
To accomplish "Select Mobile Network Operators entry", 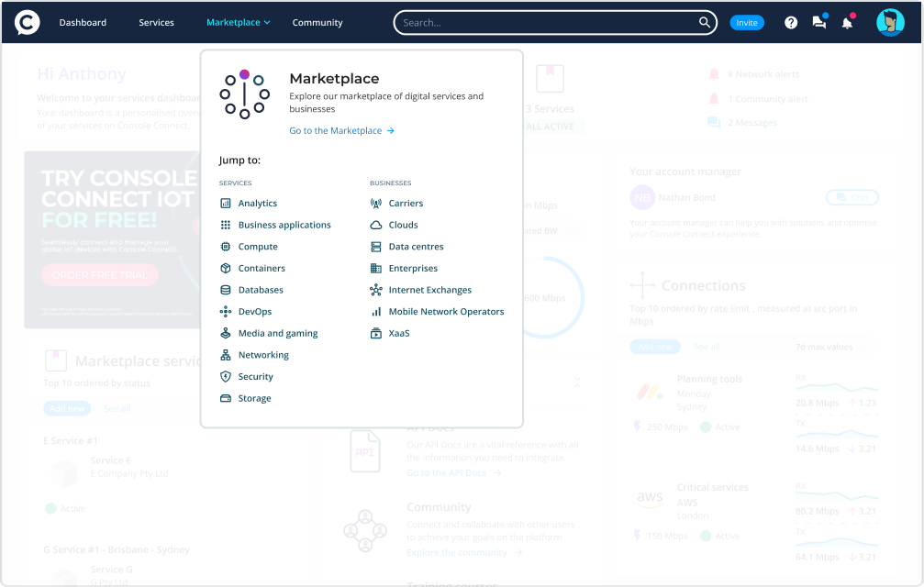I will [x=446, y=312].
